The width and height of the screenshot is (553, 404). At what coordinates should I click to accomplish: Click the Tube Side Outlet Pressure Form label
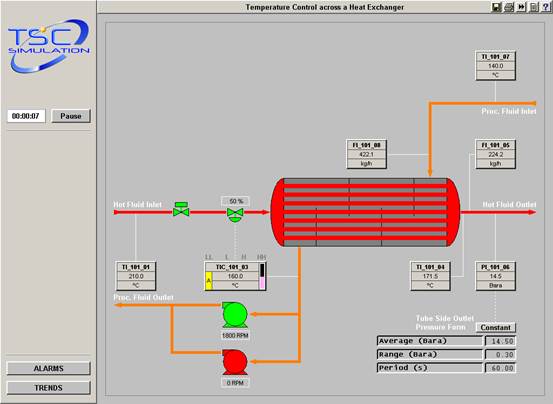[444, 323]
